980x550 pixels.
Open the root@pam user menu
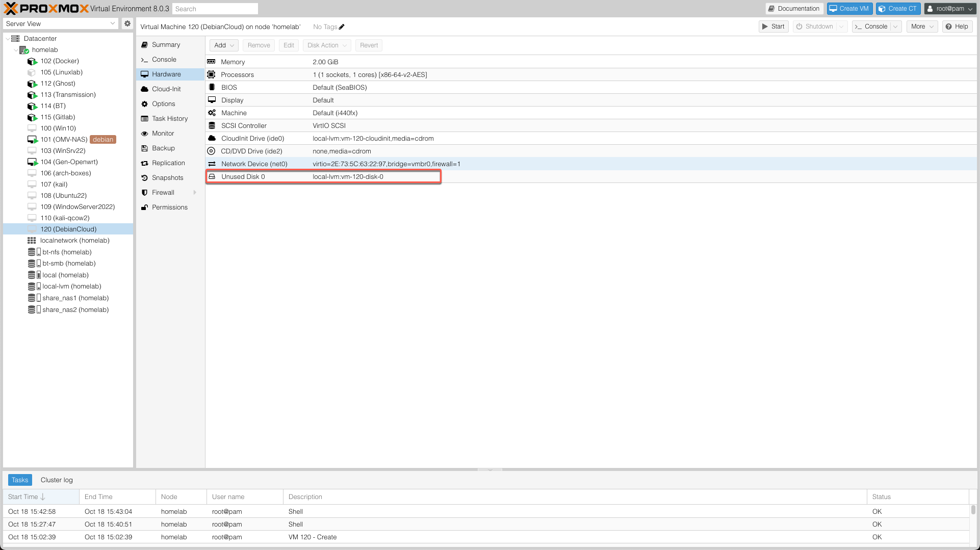point(950,9)
